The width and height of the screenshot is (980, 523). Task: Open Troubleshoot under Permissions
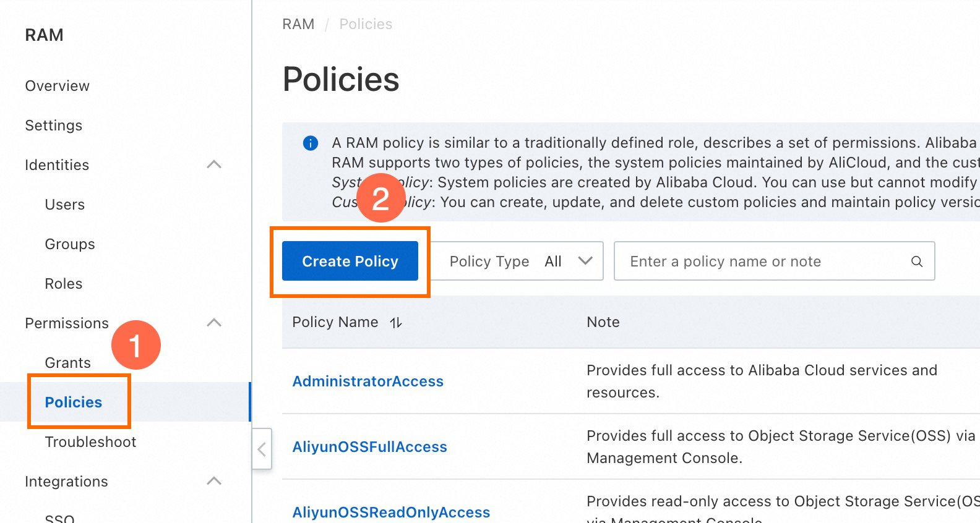pyautogui.click(x=90, y=442)
